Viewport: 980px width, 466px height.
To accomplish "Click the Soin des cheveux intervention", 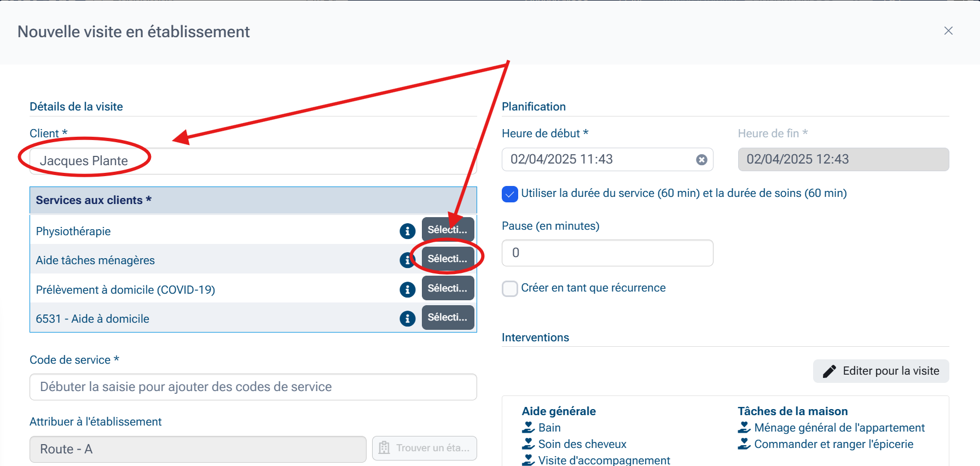I will pyautogui.click(x=582, y=444).
